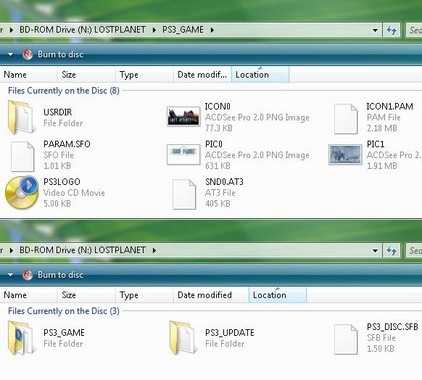422x380 pixels.
Task: Click Burn to disc in lower window
Action: coord(60,275)
